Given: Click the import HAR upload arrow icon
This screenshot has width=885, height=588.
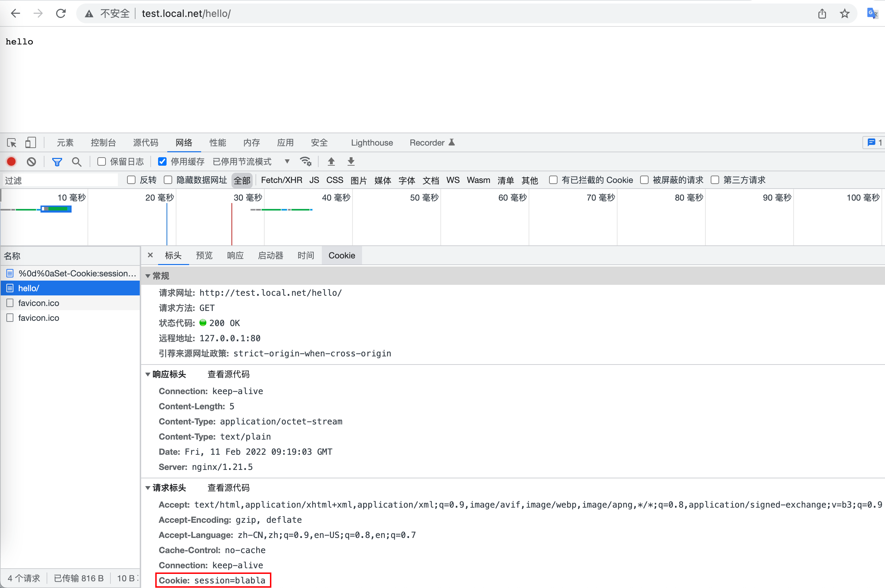Looking at the screenshot, I should (331, 161).
